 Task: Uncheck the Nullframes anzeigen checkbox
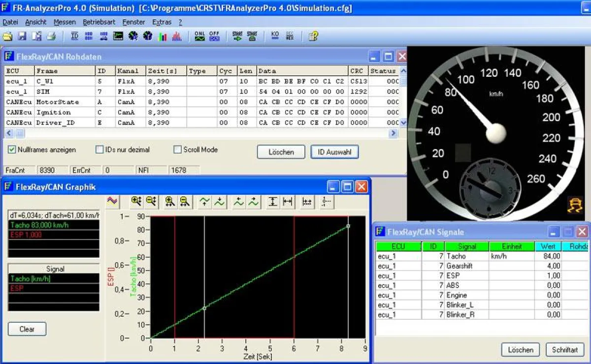tap(12, 150)
